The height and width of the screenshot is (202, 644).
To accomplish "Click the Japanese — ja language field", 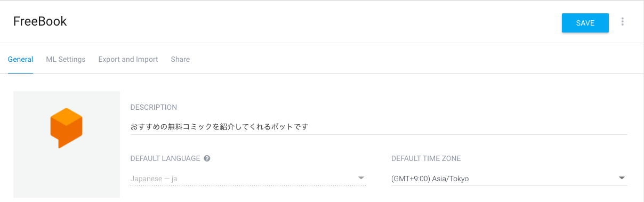I will 248,179.
